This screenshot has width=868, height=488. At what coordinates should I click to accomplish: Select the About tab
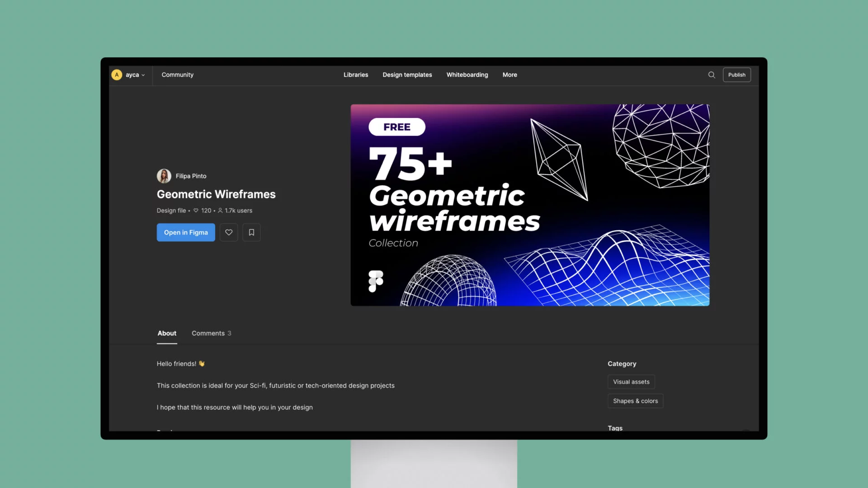[x=166, y=333]
